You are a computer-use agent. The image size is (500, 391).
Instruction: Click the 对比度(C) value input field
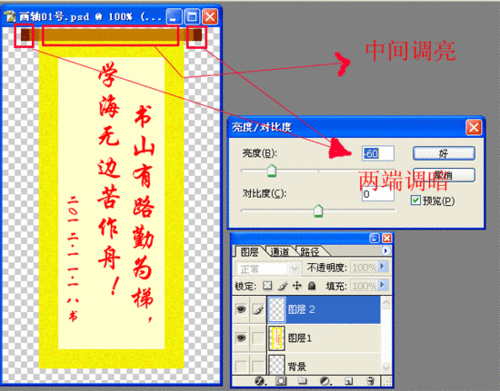pyautogui.click(x=378, y=194)
